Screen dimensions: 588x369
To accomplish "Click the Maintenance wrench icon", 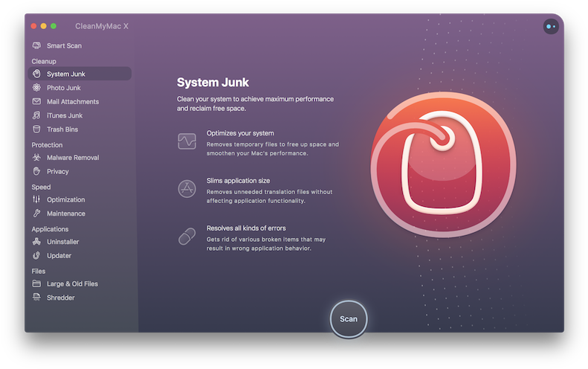I will coord(36,214).
